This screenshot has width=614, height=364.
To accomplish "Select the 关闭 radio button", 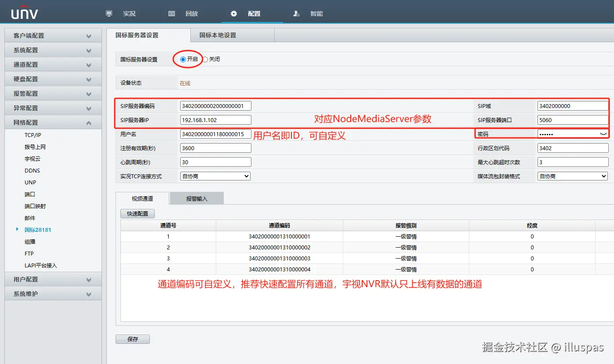I will coord(205,59).
